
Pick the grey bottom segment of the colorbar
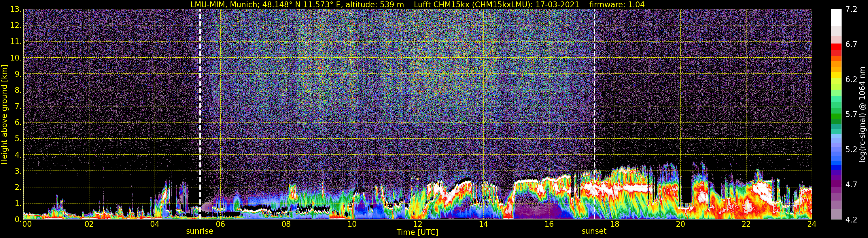pos(836,214)
